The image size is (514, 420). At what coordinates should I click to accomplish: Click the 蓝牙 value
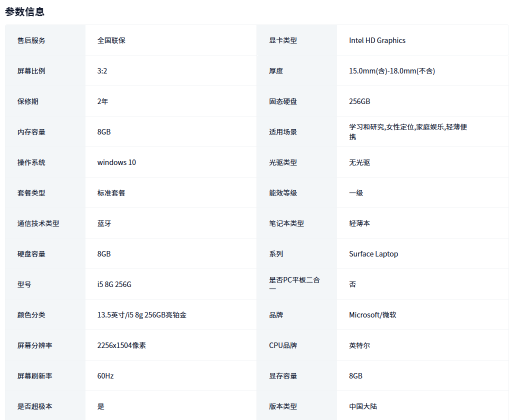pos(104,223)
